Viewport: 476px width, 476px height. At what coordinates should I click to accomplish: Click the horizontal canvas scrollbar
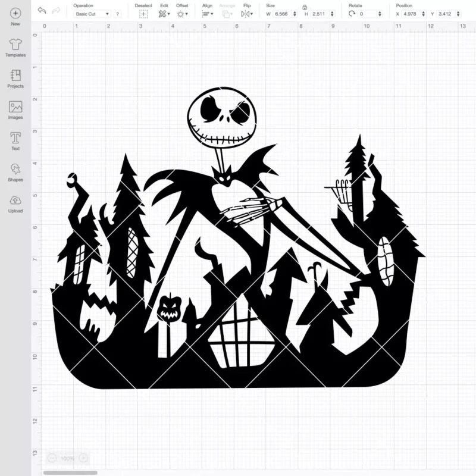[70, 472]
